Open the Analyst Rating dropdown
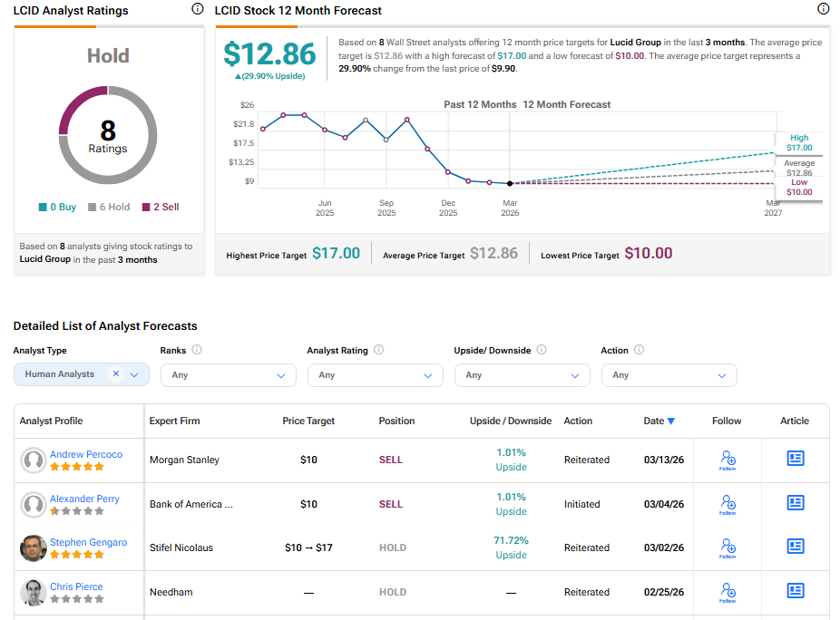 pos(375,375)
